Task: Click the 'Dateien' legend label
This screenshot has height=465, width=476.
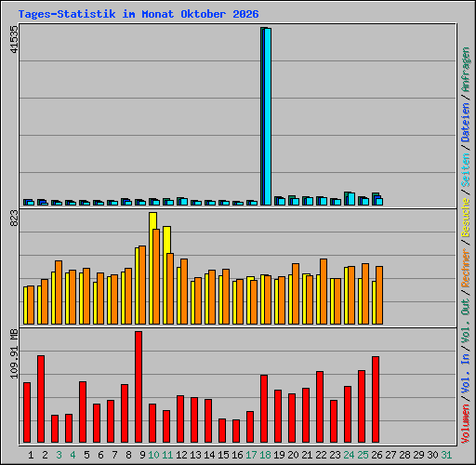Action: [466, 122]
